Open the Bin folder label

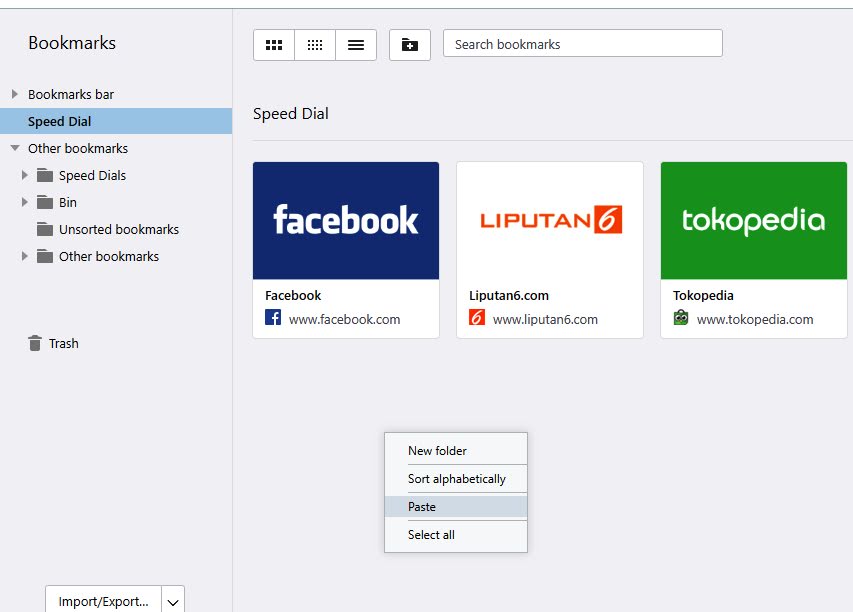67,202
